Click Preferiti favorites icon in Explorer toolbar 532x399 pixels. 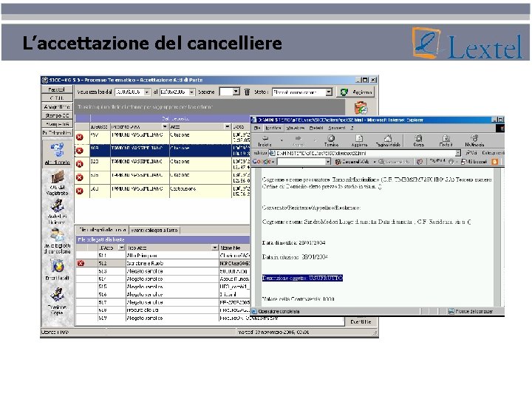446,138
